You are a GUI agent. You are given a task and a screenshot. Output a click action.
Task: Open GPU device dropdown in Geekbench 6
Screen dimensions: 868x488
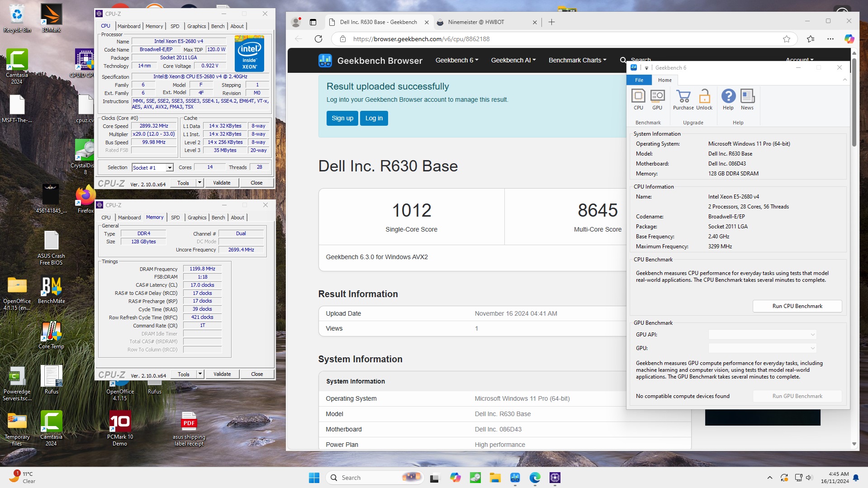pos(762,348)
